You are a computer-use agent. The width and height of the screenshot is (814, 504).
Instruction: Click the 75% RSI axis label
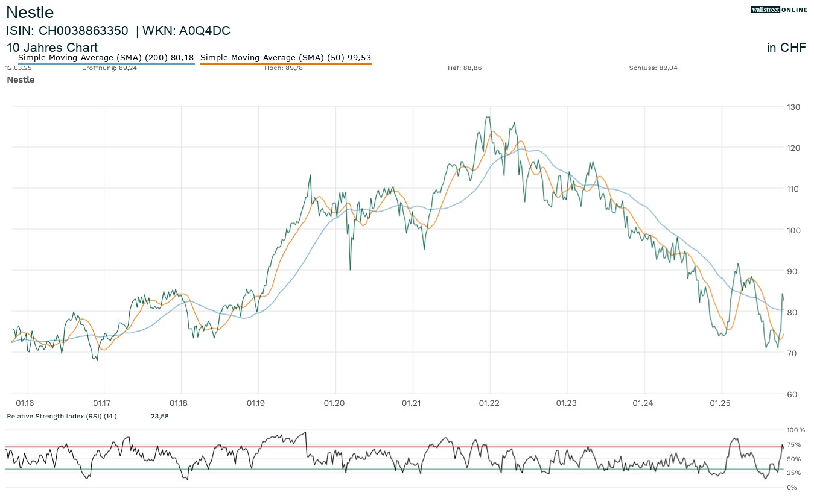(794, 445)
